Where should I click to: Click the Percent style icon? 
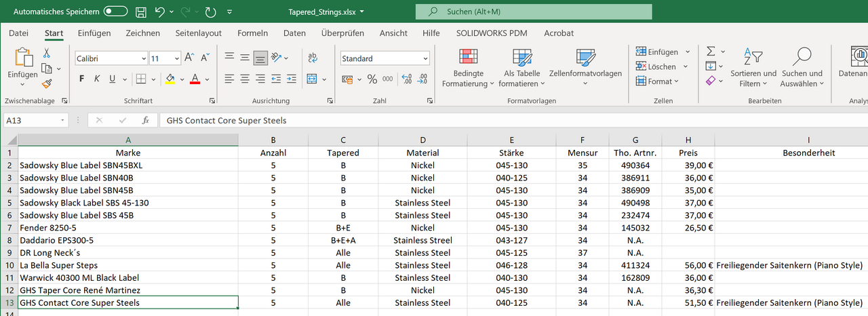click(372, 79)
